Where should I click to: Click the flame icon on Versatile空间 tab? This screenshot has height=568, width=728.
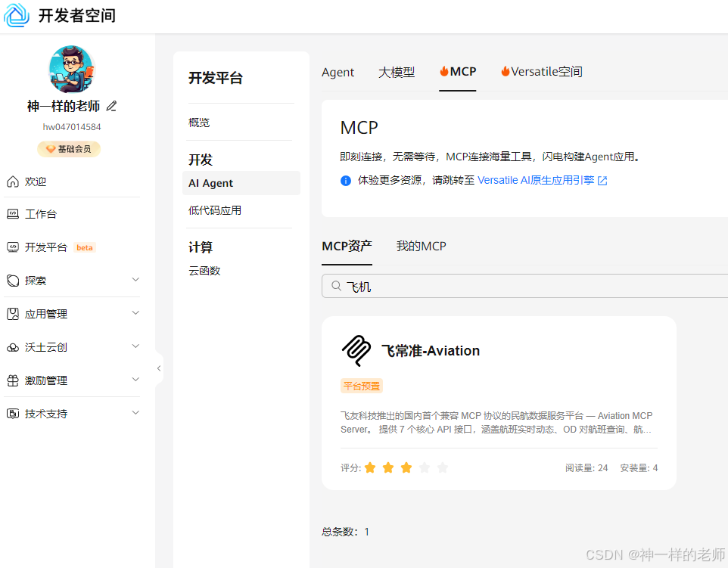[x=506, y=71]
